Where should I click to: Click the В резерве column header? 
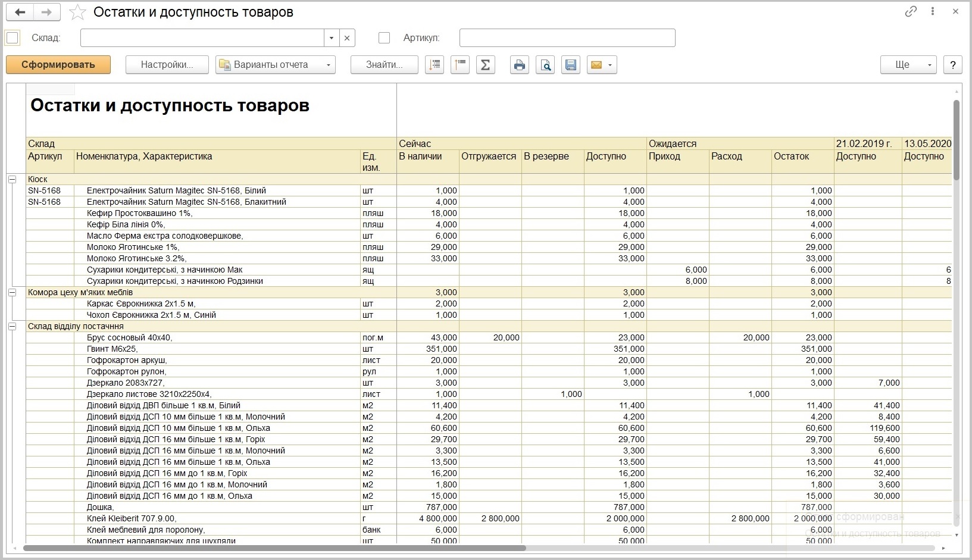click(553, 161)
